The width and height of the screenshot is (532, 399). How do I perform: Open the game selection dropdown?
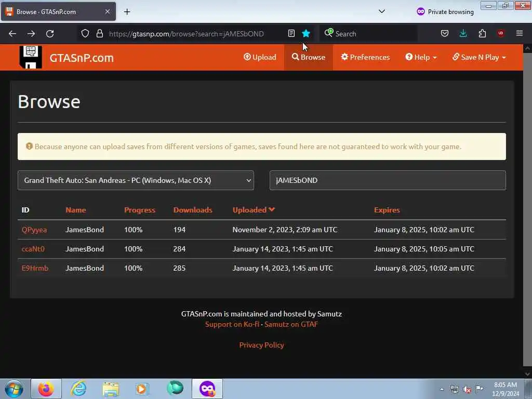[x=136, y=180]
